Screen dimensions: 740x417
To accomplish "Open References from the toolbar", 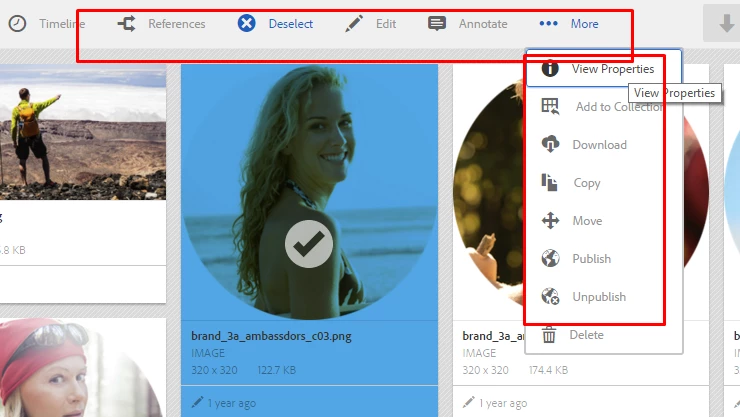I will coord(177,24).
